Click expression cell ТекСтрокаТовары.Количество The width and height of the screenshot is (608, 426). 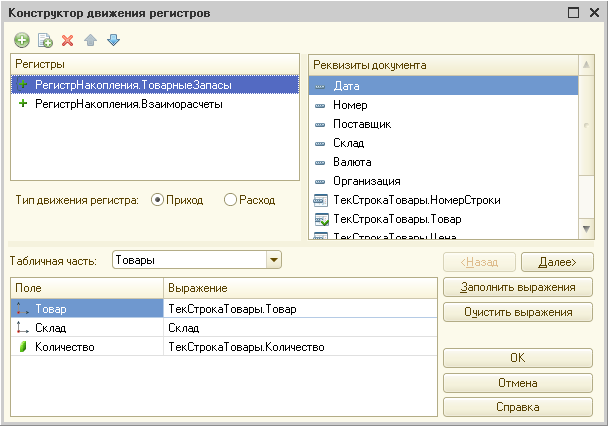[301, 347]
